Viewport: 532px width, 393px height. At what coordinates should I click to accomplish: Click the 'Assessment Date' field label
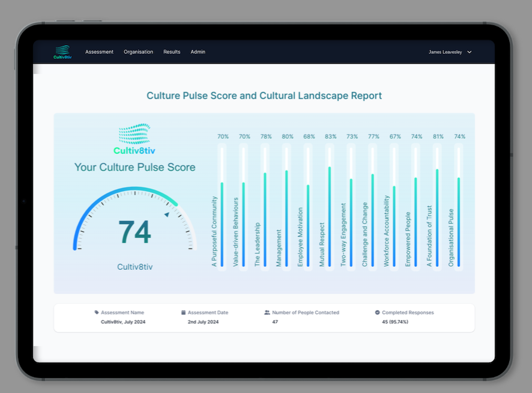[208, 312]
